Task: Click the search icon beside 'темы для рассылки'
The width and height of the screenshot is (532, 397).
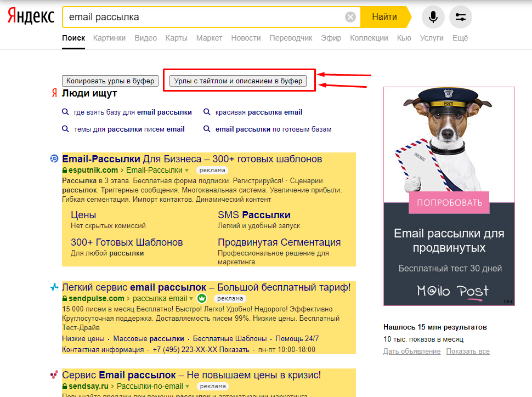Action: pyautogui.click(x=65, y=129)
